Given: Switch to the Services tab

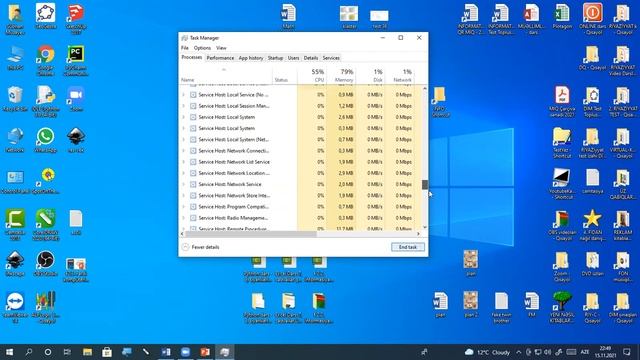Looking at the screenshot, I should [x=331, y=58].
